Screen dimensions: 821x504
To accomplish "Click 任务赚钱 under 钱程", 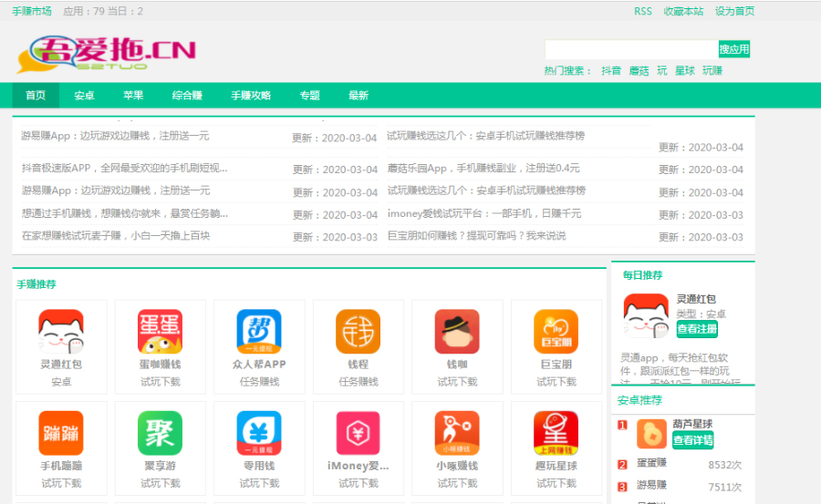I will [359, 382].
